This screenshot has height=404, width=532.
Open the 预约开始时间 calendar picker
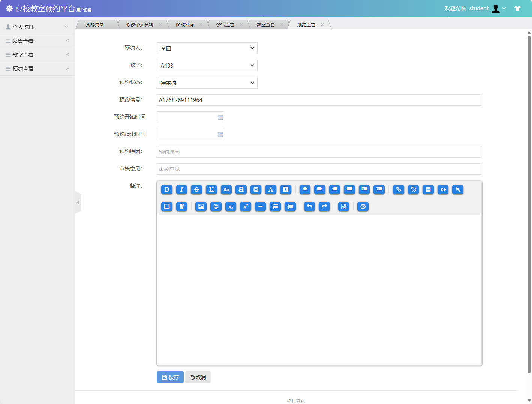[x=220, y=117]
